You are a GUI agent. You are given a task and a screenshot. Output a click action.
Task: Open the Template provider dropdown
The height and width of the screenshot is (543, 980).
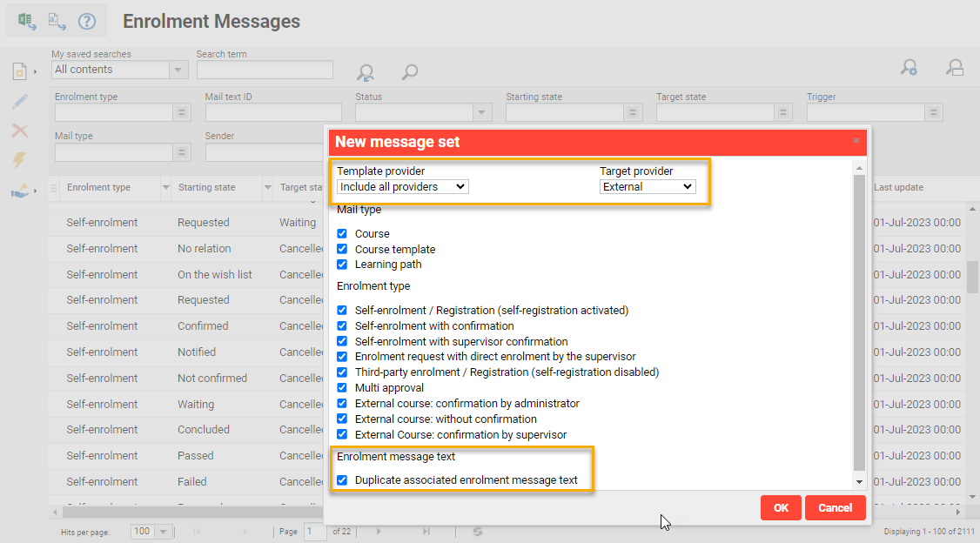402,186
